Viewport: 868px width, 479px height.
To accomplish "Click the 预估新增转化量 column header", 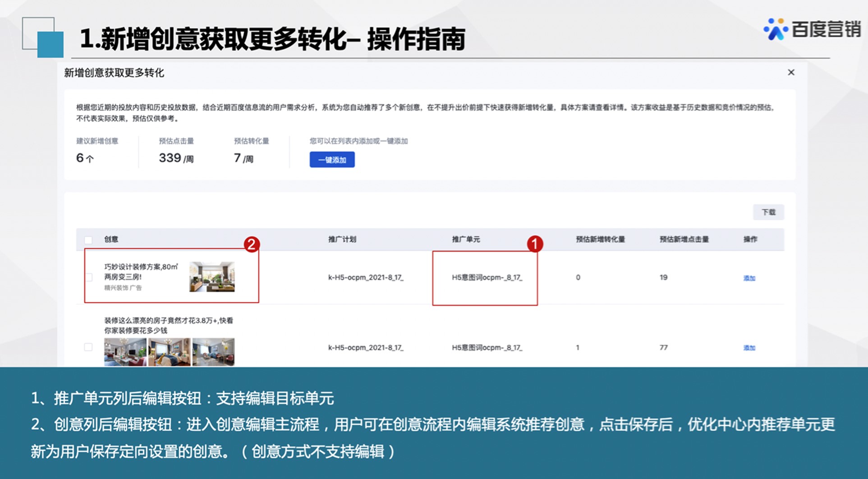I will 600,239.
